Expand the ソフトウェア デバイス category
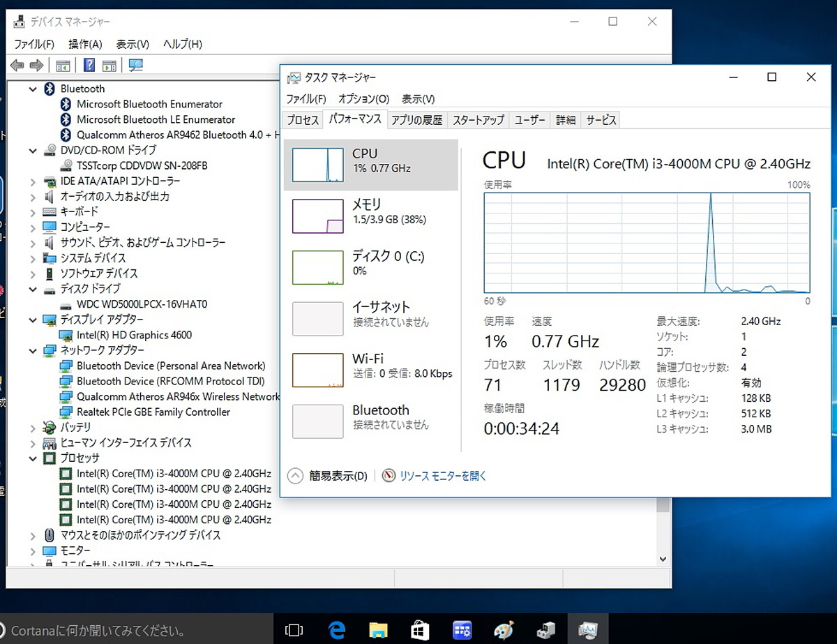837x644 pixels. 33,274
